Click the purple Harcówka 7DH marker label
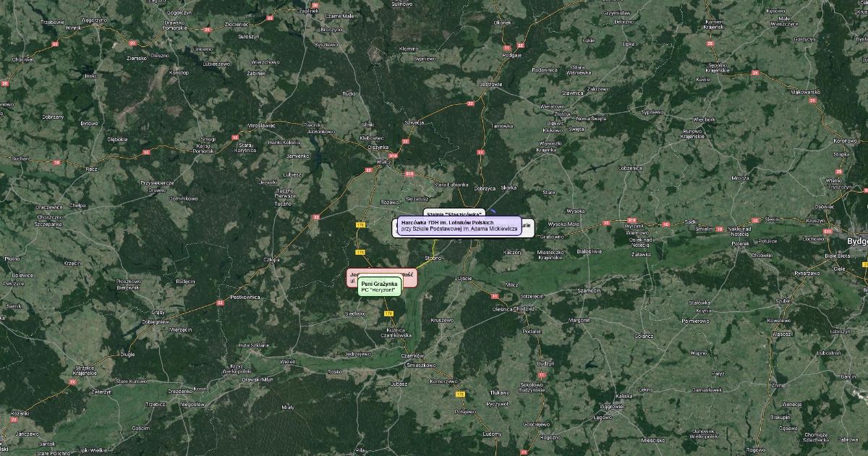This screenshot has width=868, height=456. 459,225
